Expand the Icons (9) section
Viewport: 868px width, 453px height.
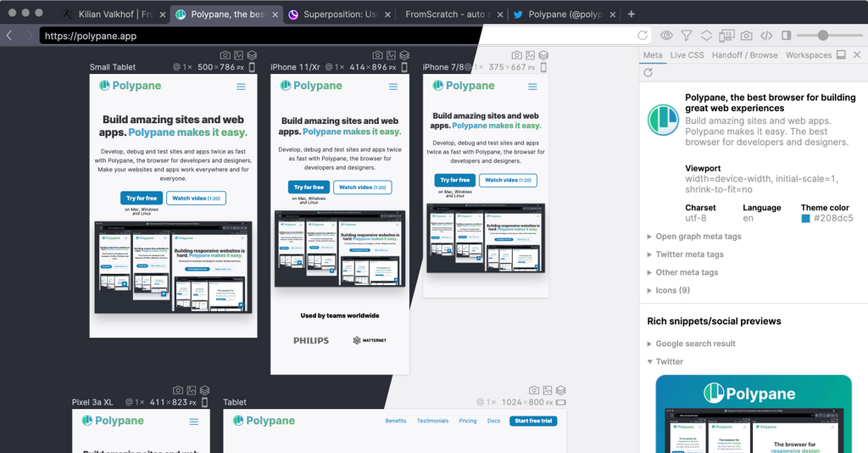pos(668,290)
